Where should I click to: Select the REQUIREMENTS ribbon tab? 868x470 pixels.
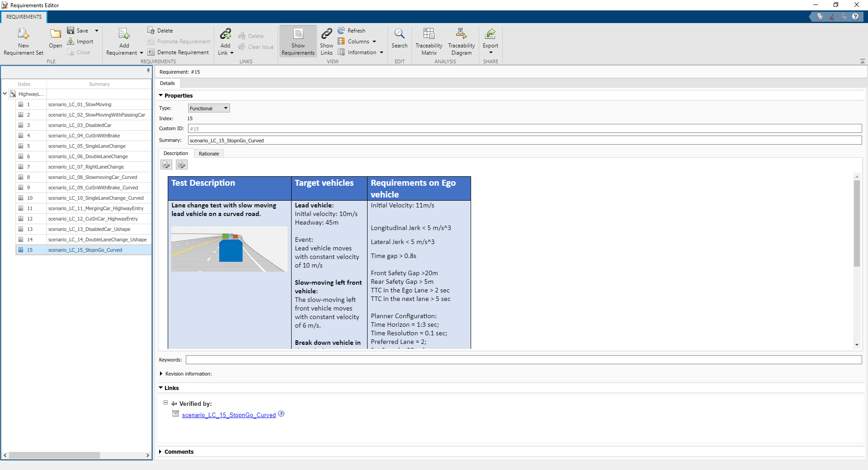pyautogui.click(x=24, y=17)
